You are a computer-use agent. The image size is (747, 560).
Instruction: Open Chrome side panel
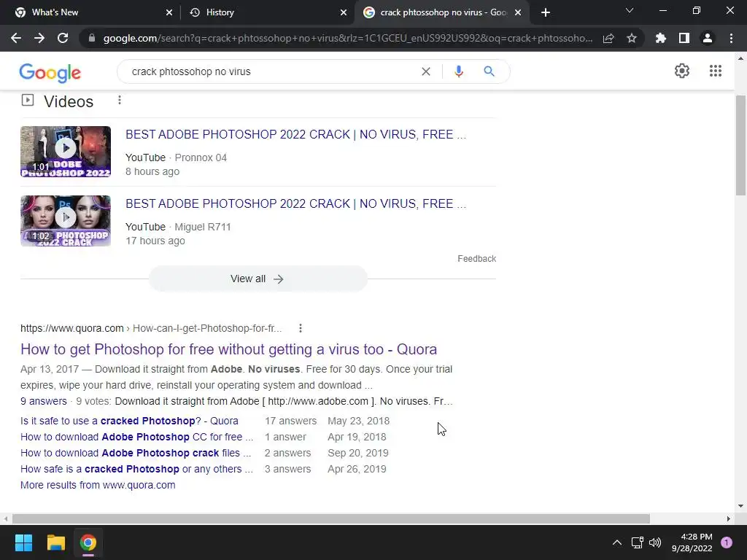coord(684,38)
